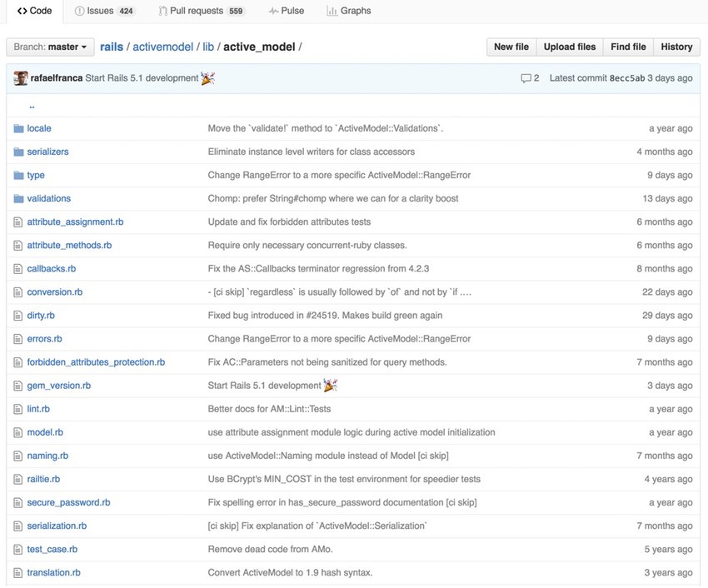Open the type folder link
This screenshot has width=708, height=588.
click(x=36, y=175)
